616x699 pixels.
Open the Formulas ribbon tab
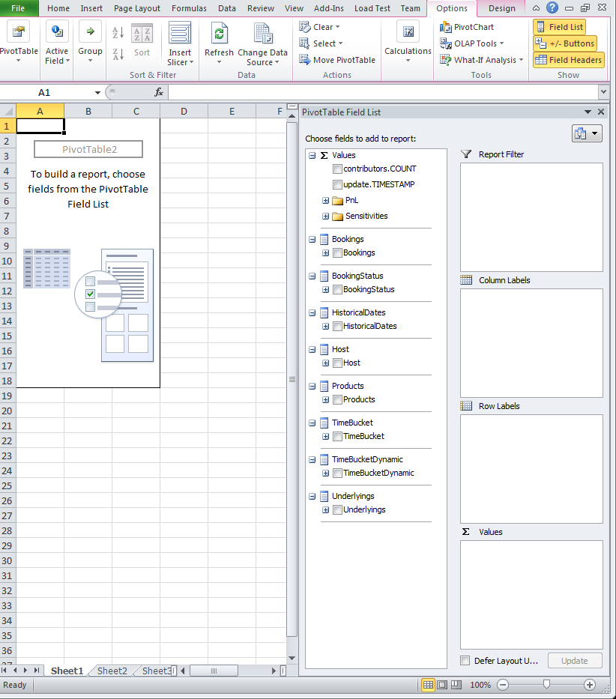tap(189, 8)
